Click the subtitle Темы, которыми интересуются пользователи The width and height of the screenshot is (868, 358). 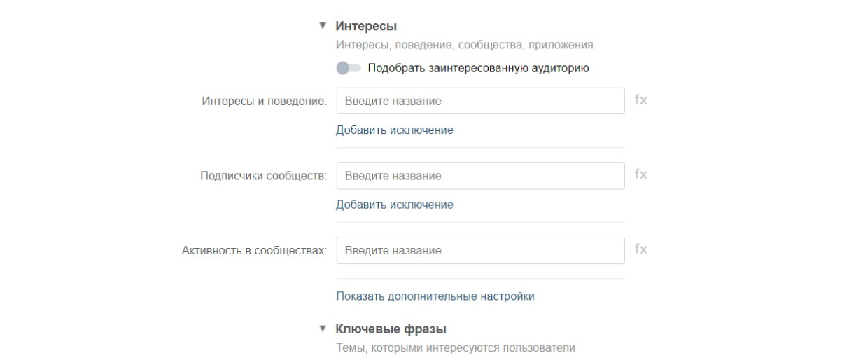[x=456, y=346]
